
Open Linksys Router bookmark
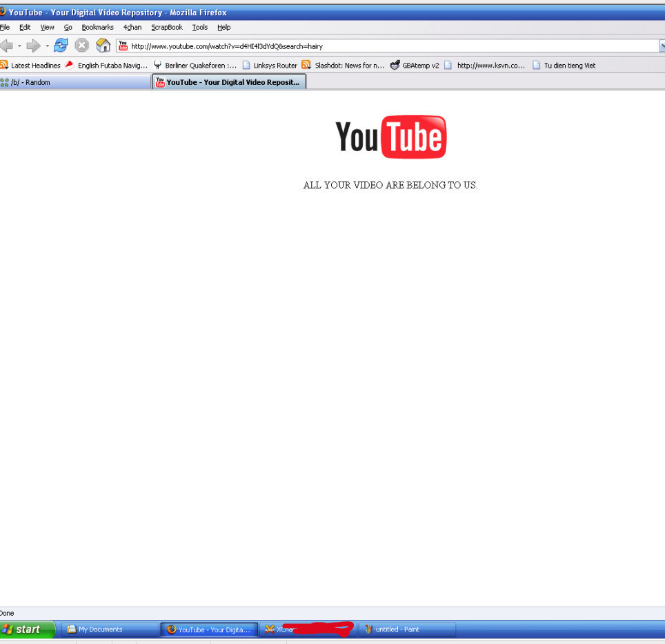[270, 66]
